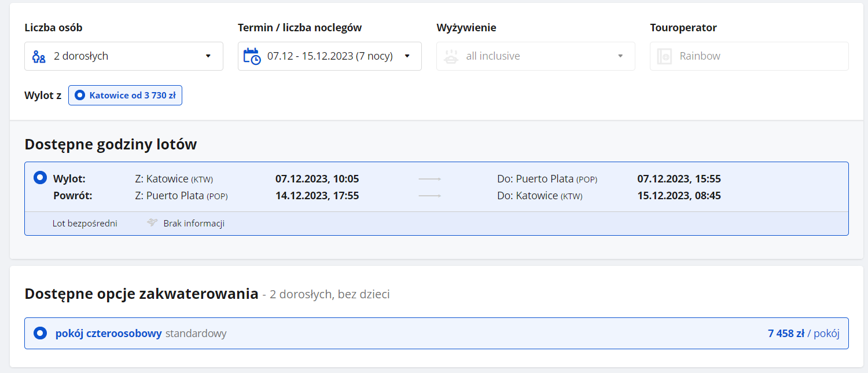The image size is (868, 373).
Task: Open the 07.12 - 15.12.2023 (7 nocy) dropdown
Action: click(330, 56)
